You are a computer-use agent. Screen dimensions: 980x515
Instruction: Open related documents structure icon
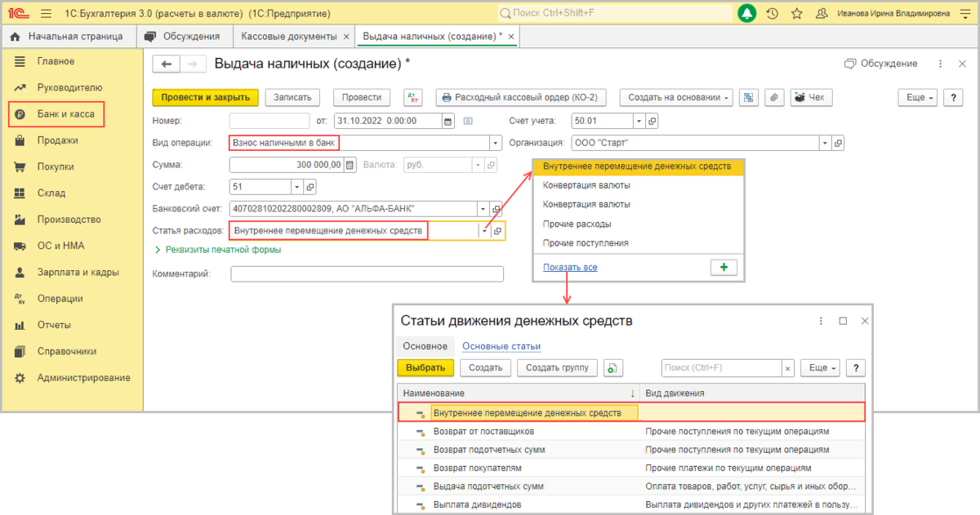pos(749,97)
